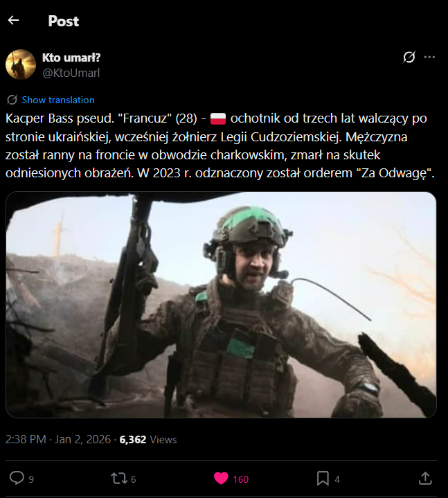Share the post using upload arrow icon
This screenshot has height=498, width=448.
425,479
